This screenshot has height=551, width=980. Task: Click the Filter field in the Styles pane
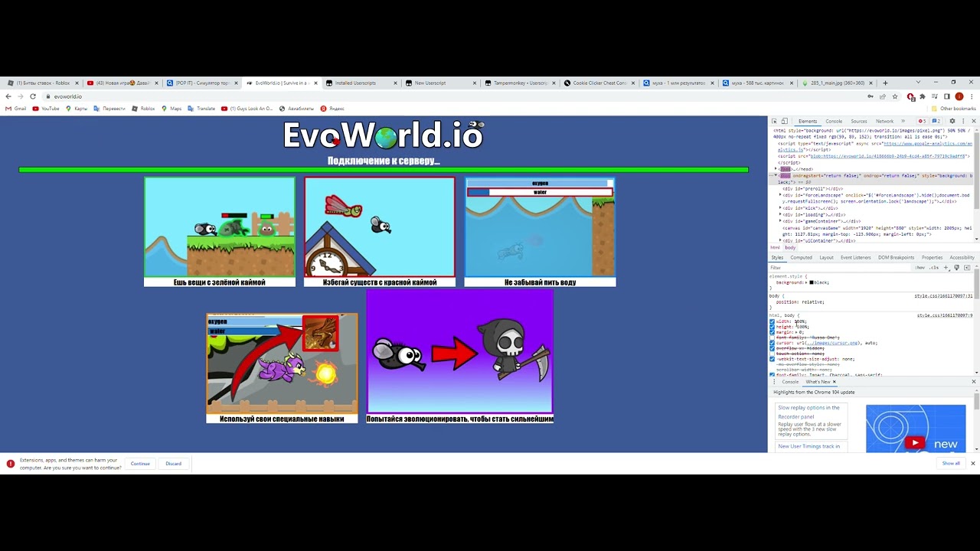pos(838,268)
